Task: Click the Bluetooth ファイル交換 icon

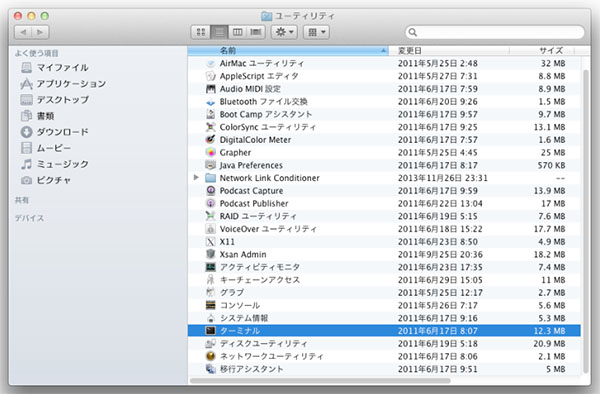Action: [x=210, y=102]
